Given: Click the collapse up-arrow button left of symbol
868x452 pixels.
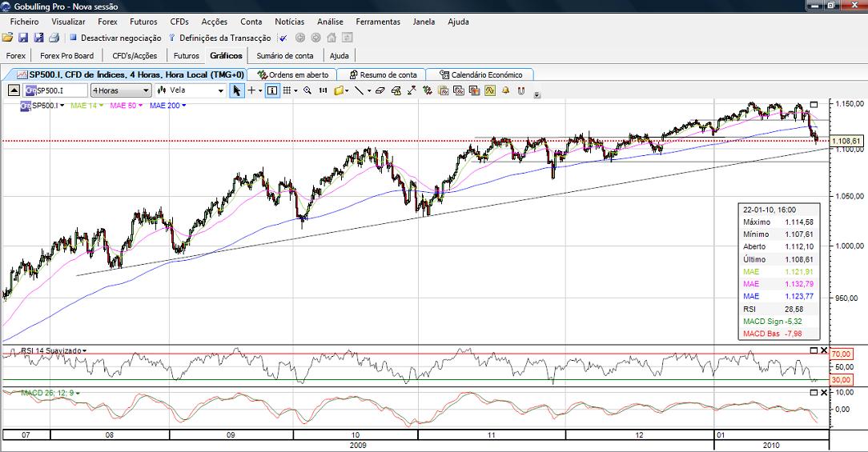Looking at the screenshot, I should (x=14, y=90).
